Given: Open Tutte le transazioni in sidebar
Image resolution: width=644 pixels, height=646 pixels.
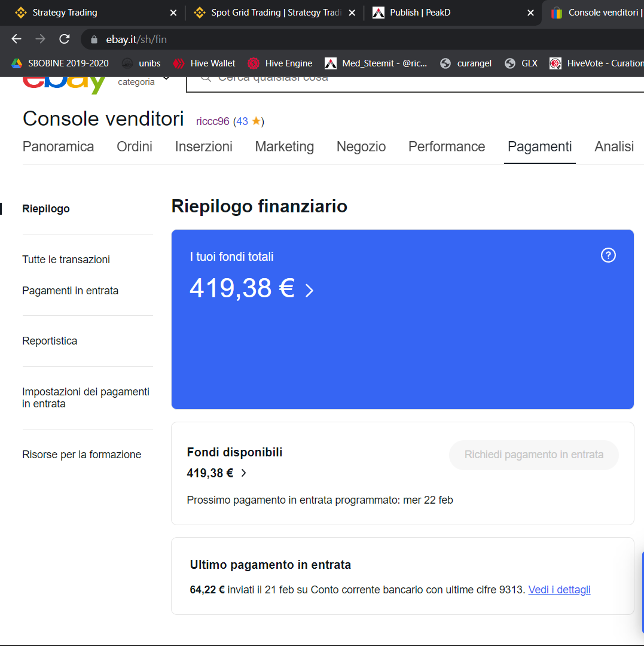Looking at the screenshot, I should click(x=66, y=260).
